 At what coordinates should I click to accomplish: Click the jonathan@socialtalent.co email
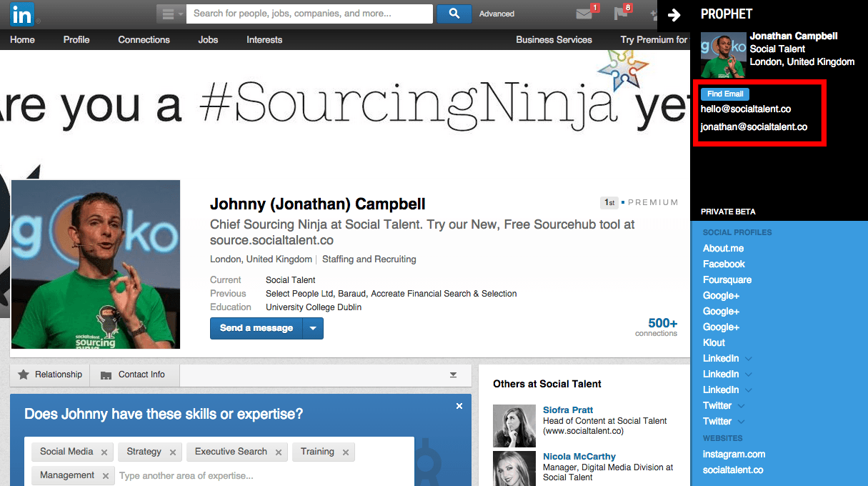pyautogui.click(x=754, y=127)
